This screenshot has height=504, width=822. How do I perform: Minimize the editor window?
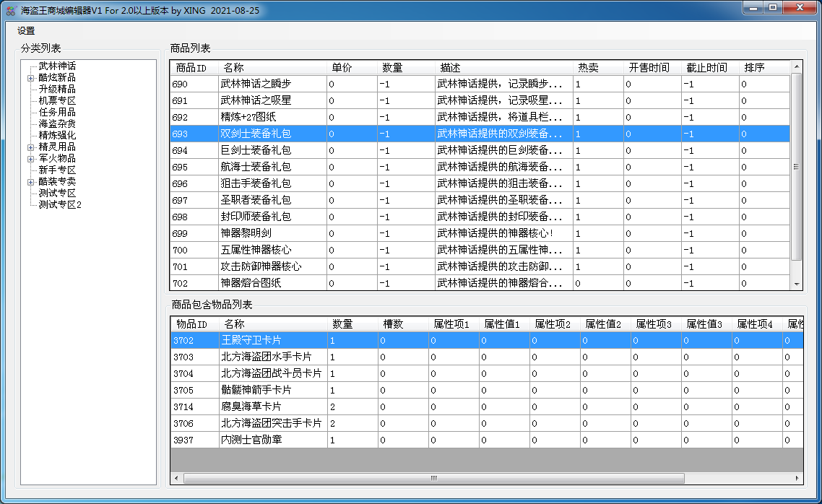tap(753, 8)
